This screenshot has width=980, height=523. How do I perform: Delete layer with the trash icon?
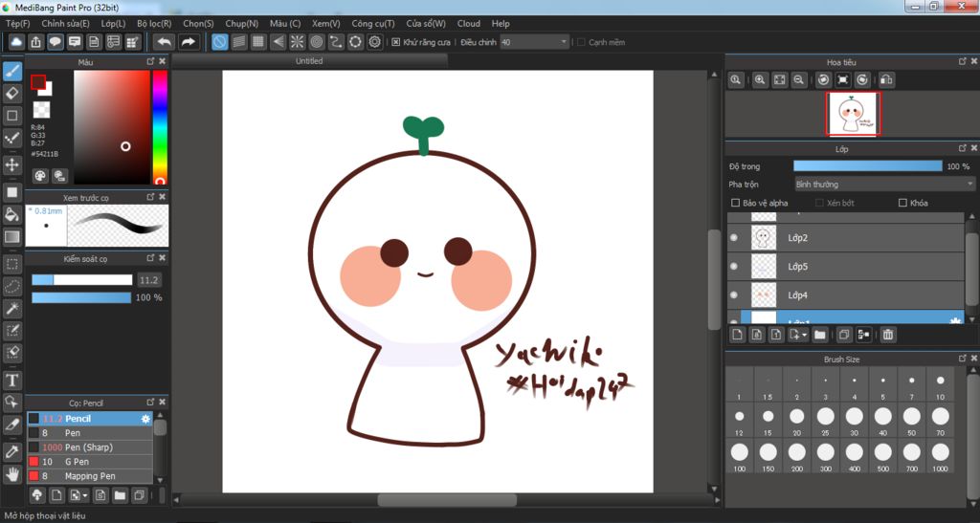[887, 335]
